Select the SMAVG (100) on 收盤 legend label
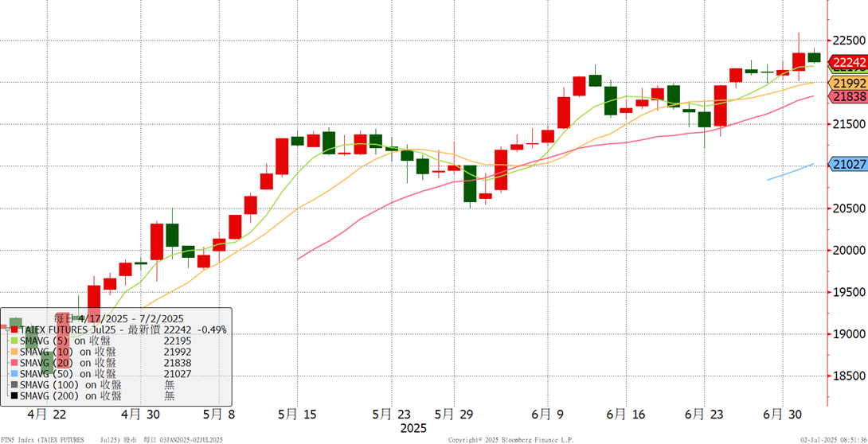The height and width of the screenshot is (444, 868). pos(71,385)
